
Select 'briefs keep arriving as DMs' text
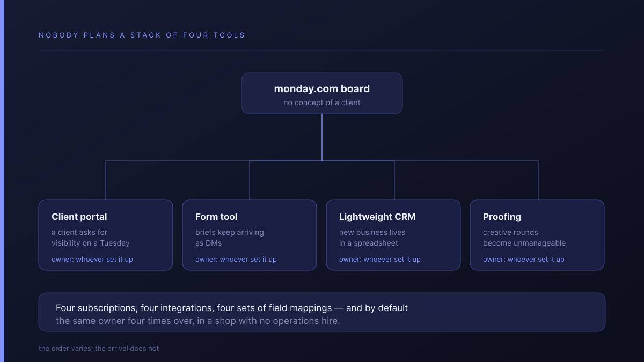coord(230,238)
